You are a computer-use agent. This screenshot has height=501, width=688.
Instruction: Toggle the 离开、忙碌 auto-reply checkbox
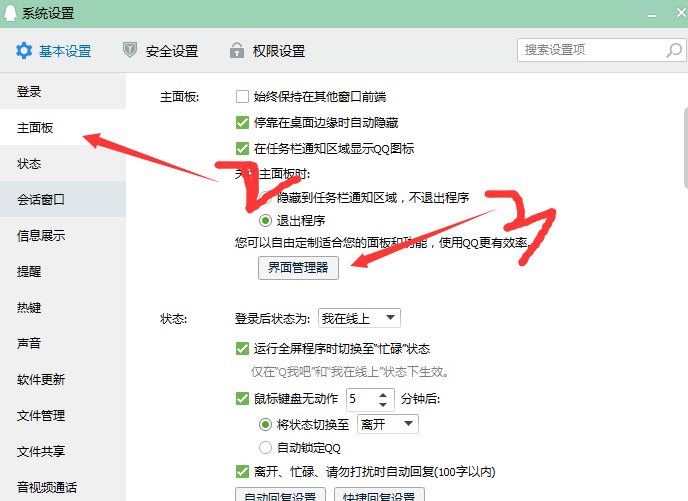point(242,472)
